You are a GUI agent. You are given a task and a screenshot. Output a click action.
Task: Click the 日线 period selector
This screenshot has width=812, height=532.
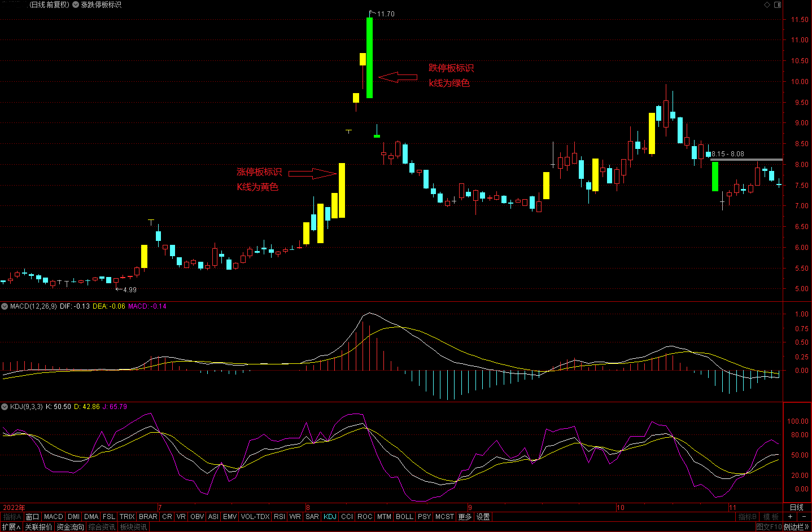[x=796, y=507]
